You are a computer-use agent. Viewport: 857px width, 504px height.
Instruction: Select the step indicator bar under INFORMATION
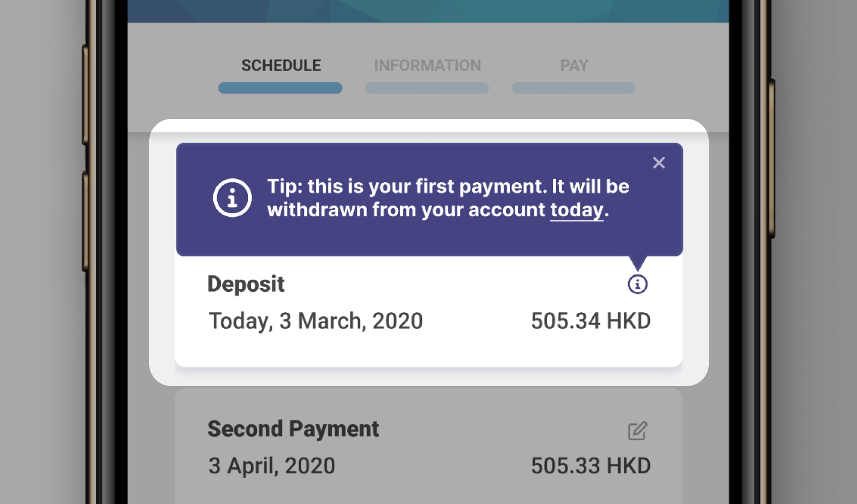pos(426,88)
